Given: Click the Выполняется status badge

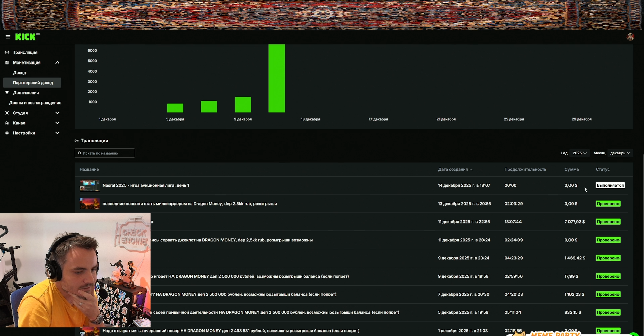Looking at the screenshot, I should (x=610, y=185).
